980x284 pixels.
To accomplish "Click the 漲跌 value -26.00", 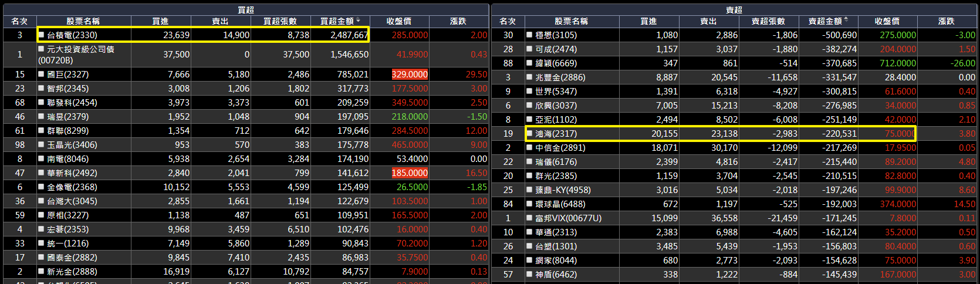I will click(963, 63).
